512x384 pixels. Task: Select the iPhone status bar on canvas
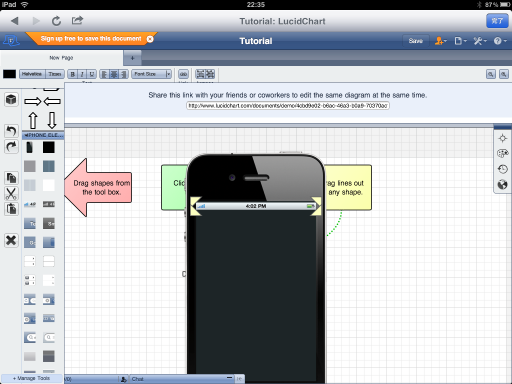pos(256,206)
